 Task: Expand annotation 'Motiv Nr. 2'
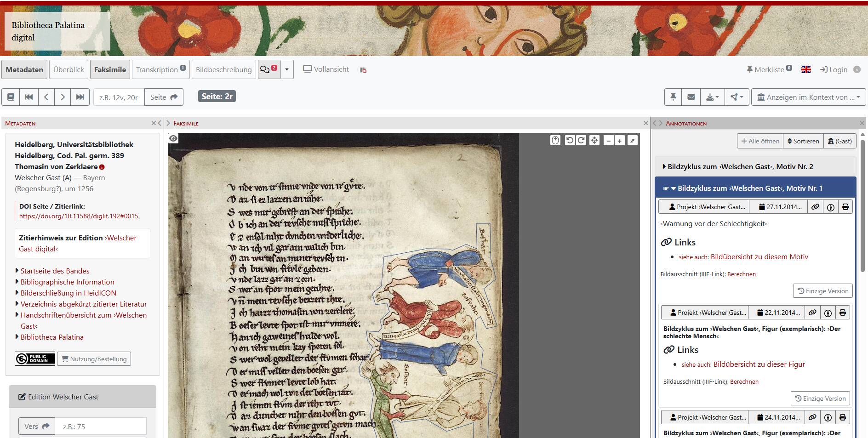tap(755, 166)
